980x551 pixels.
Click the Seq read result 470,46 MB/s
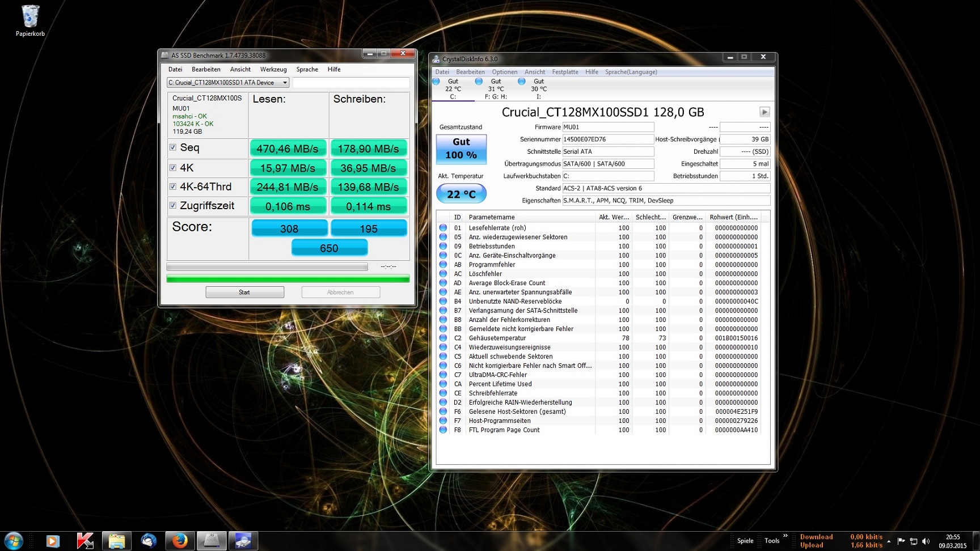tap(288, 149)
